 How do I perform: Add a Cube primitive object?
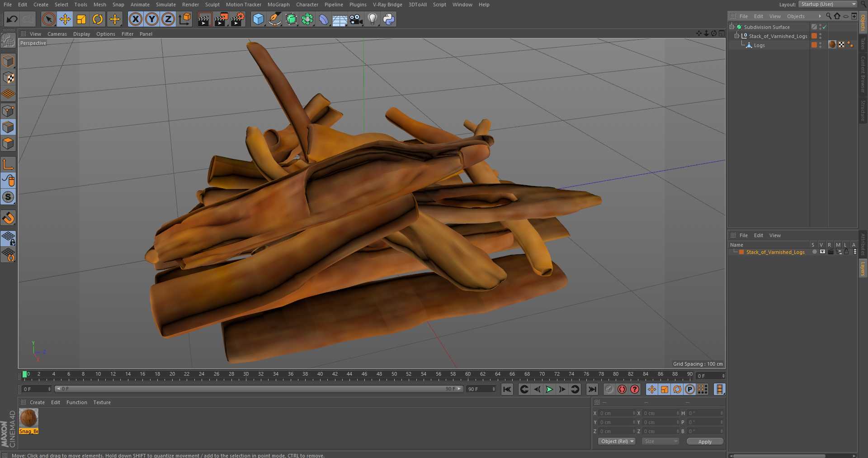point(258,19)
